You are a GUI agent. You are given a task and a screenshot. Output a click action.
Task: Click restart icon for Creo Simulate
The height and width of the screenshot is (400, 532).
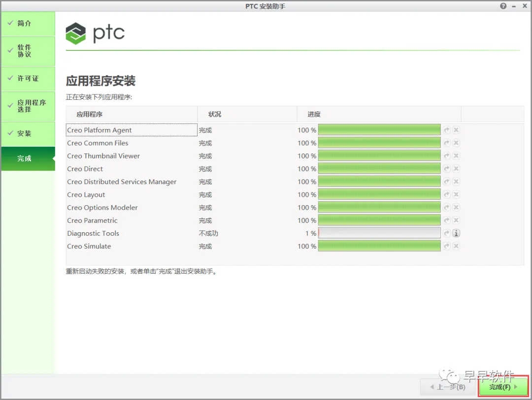click(447, 246)
